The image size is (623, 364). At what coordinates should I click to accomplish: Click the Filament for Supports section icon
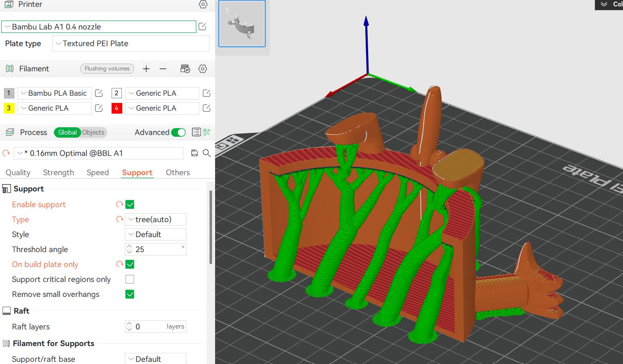(6, 343)
